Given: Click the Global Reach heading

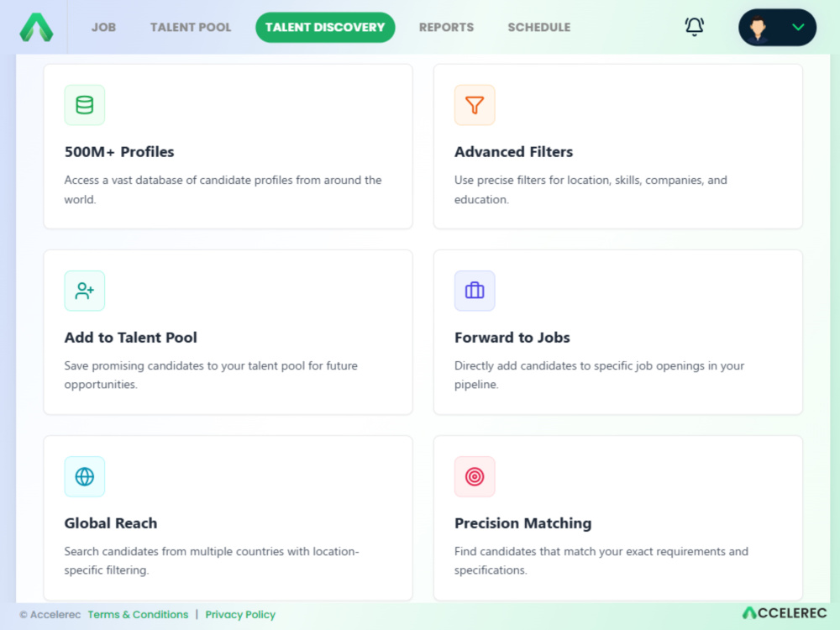Looking at the screenshot, I should coord(111,523).
